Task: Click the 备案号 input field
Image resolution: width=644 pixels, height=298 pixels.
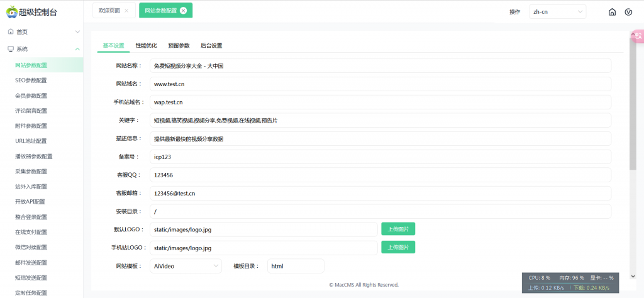Action: pyautogui.click(x=380, y=157)
